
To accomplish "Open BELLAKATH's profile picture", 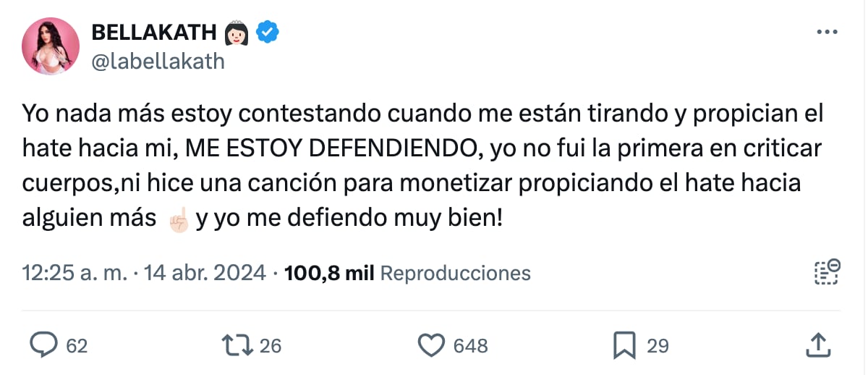I will point(51,46).
